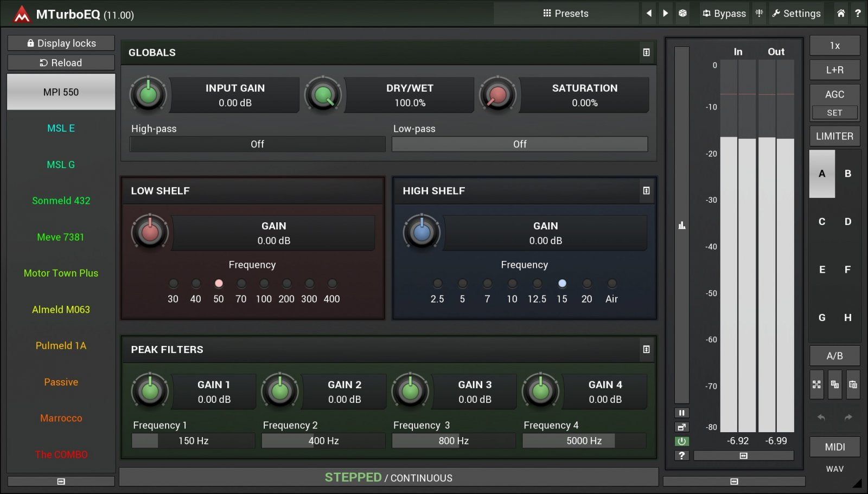
Task: Open the Presets menu
Action: 566,14
